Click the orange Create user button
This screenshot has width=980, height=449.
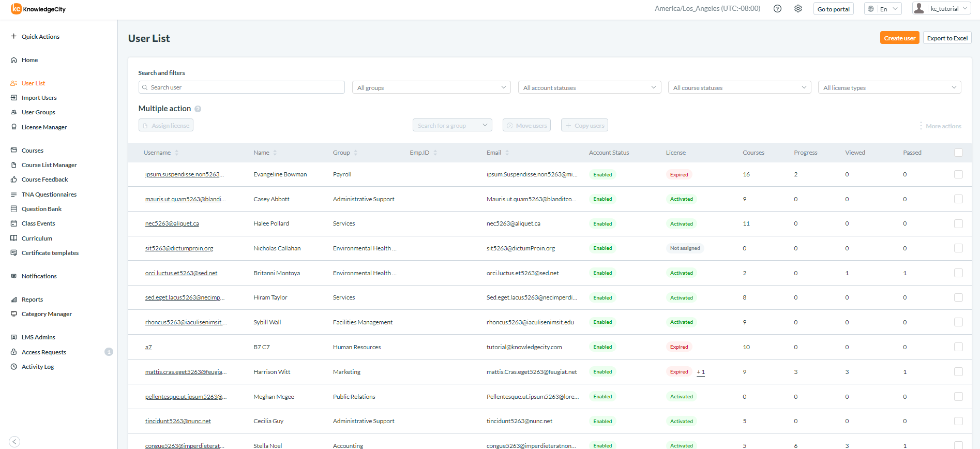[x=899, y=38]
